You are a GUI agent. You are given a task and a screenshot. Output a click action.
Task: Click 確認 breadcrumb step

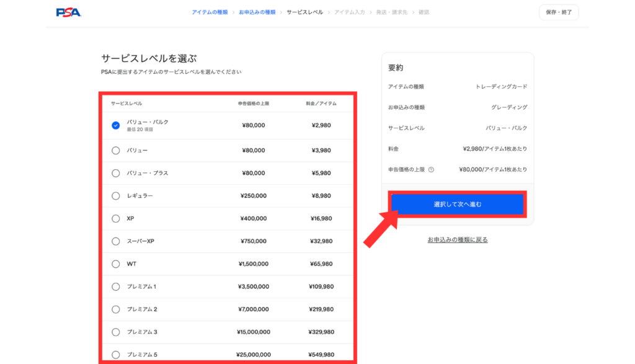click(x=424, y=12)
